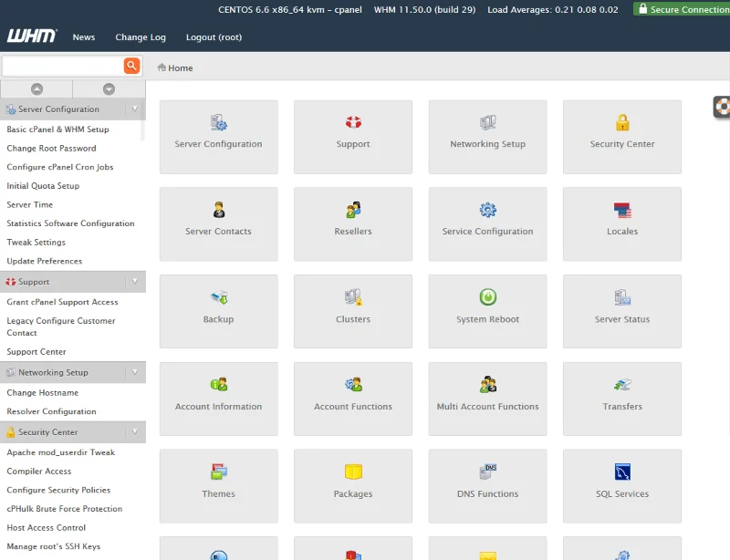The height and width of the screenshot is (560, 730).
Task: Click the help lifebuoy at the right edge
Action: (x=722, y=107)
